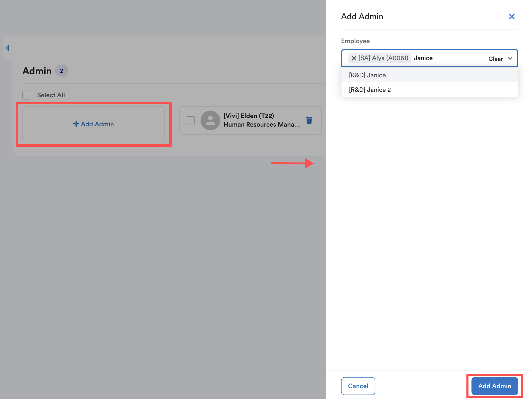Choose the [R&D] Janice 2 option
532x399 pixels.
pos(370,90)
